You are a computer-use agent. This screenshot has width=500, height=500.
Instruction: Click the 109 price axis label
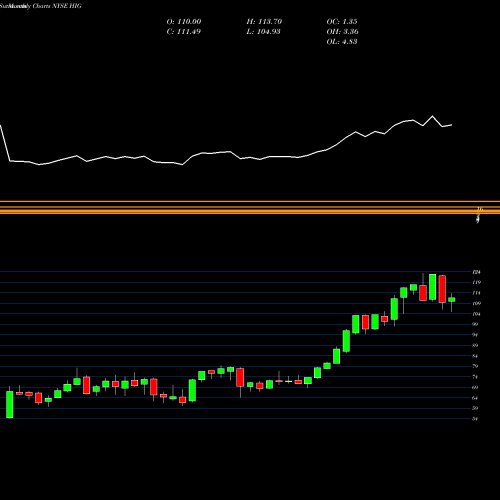(x=477, y=303)
